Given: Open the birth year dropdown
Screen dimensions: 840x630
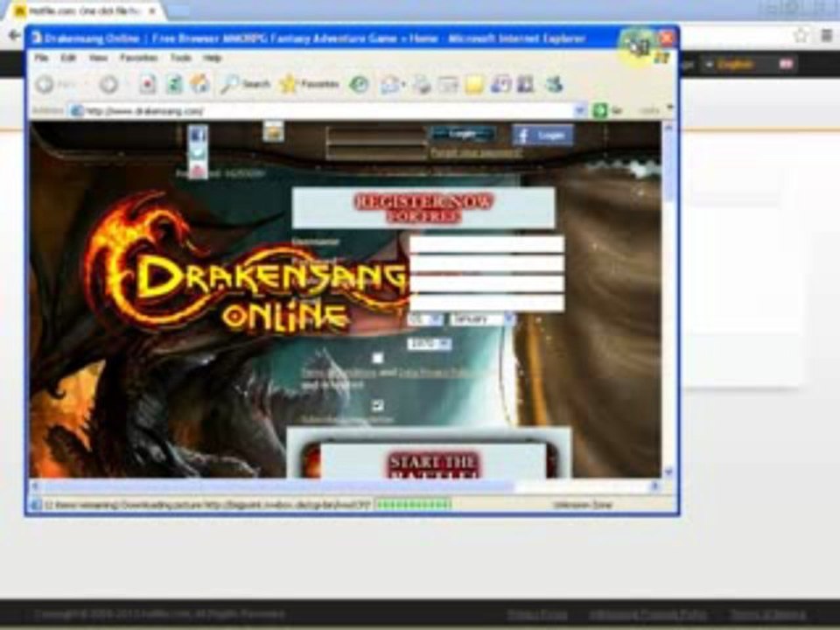Looking at the screenshot, I should [x=430, y=344].
